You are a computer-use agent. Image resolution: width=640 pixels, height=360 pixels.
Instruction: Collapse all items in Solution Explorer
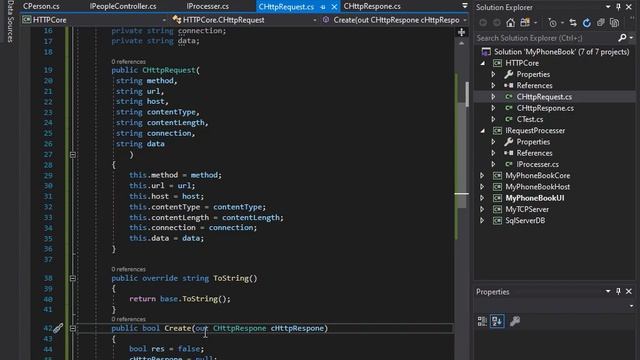tap(600, 23)
